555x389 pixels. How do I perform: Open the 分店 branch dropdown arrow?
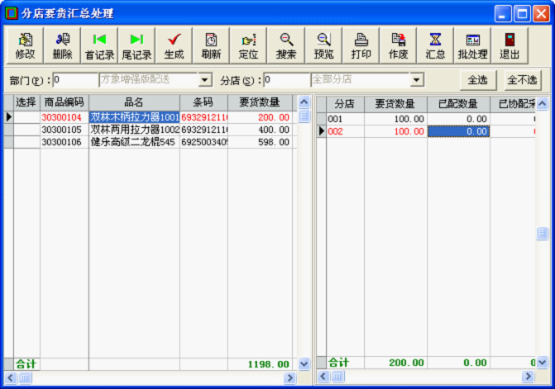pyautogui.click(x=417, y=80)
